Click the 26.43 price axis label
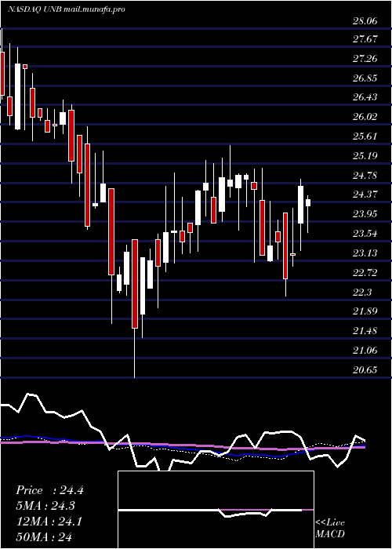This screenshot has width=392, height=549. click(x=365, y=97)
